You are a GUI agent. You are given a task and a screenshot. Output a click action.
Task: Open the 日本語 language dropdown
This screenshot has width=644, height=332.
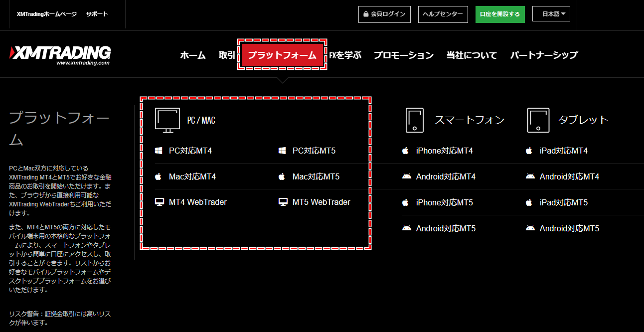click(x=551, y=13)
